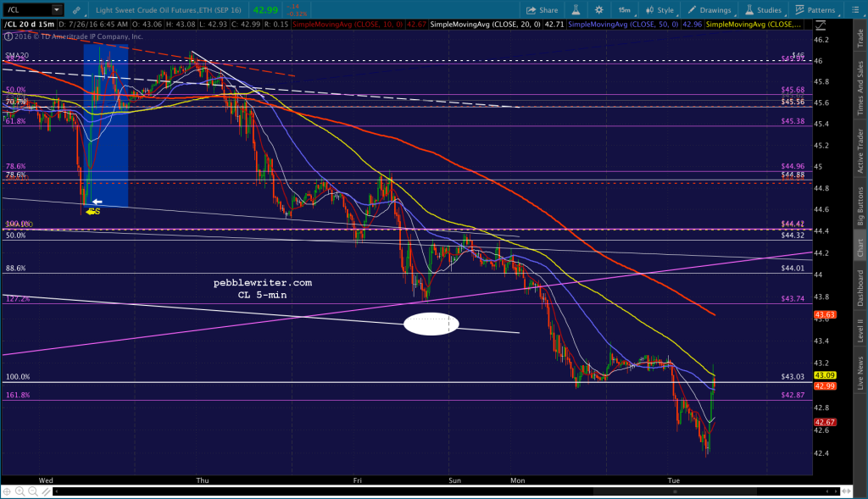Select the Chart side tab
The height and width of the screenshot is (499, 868).
860,248
